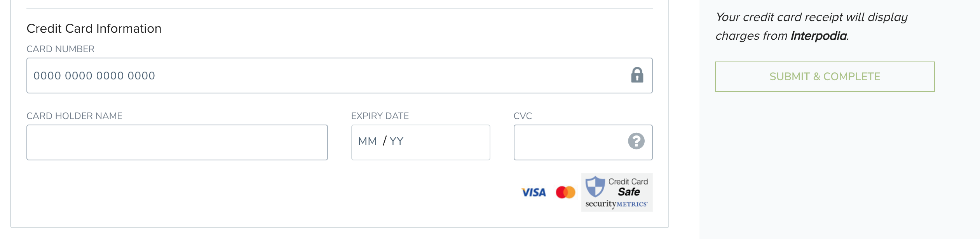Click the Credit Card Information heading

click(94, 28)
